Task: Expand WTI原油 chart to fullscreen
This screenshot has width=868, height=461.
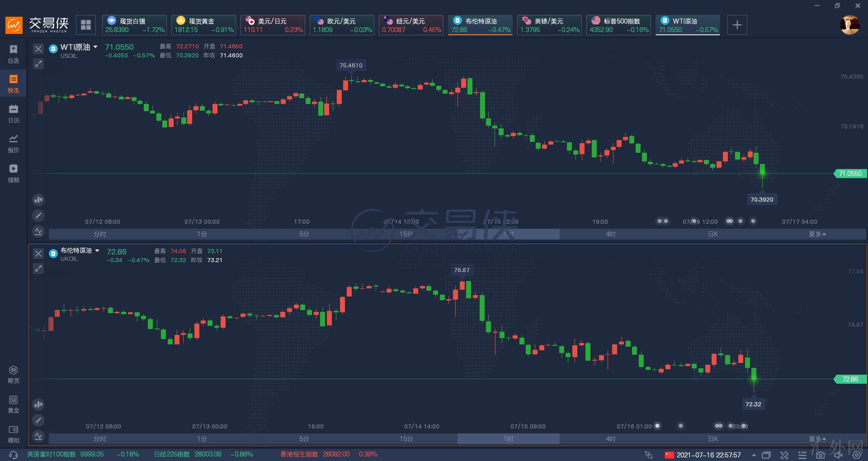Action: click(38, 64)
